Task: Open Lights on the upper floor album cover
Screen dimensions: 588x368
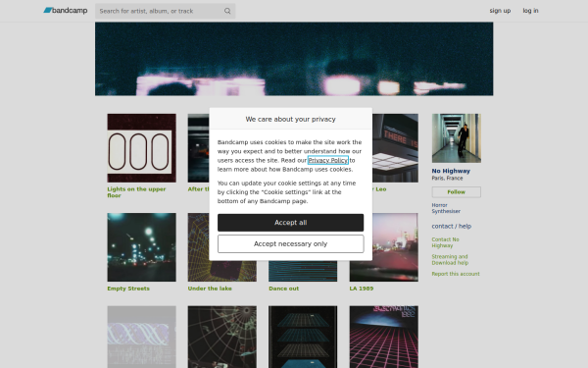Action: coord(141,148)
